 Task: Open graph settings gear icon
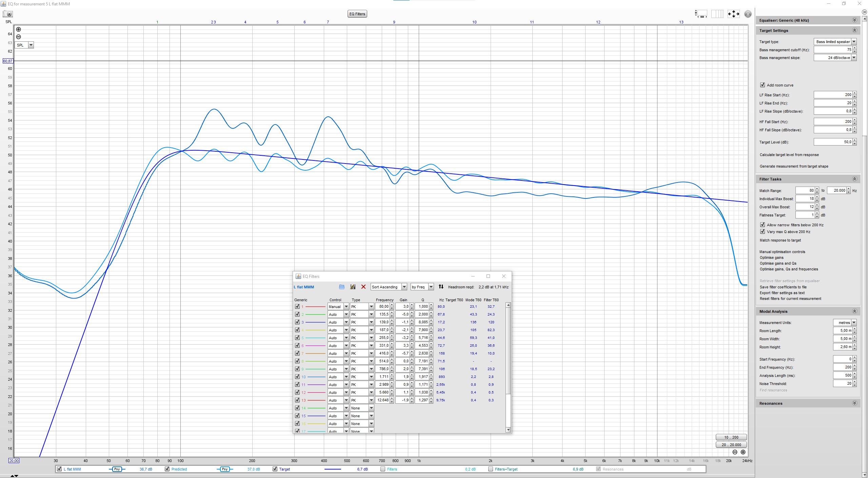[748, 14]
